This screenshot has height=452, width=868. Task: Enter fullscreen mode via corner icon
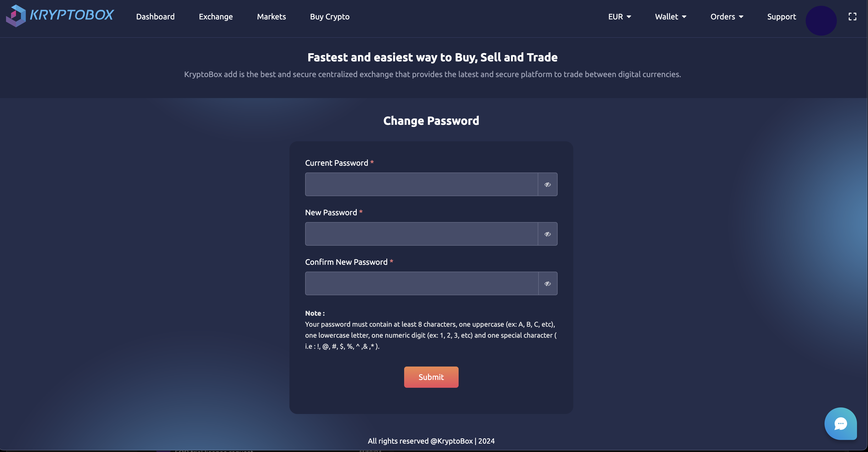(x=852, y=17)
